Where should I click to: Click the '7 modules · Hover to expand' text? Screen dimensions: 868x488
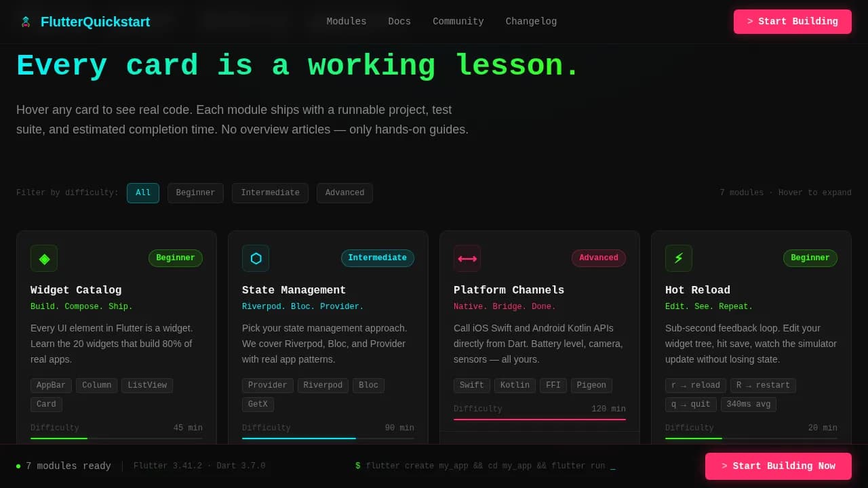coord(785,193)
